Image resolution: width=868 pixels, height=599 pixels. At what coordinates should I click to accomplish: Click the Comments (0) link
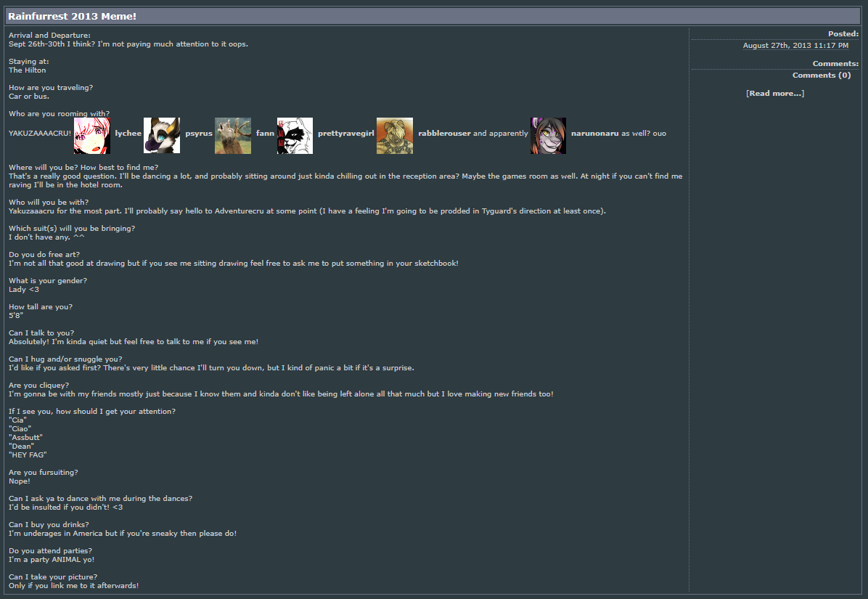822,76
